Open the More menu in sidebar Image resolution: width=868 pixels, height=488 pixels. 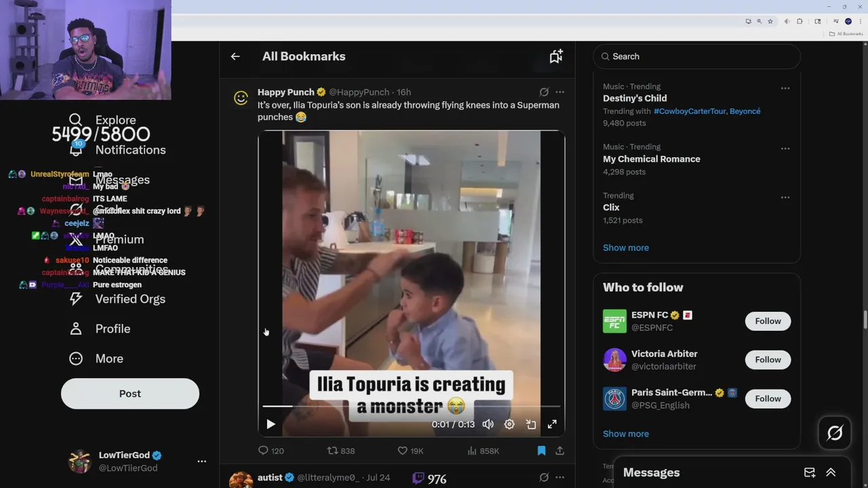tap(96, 359)
